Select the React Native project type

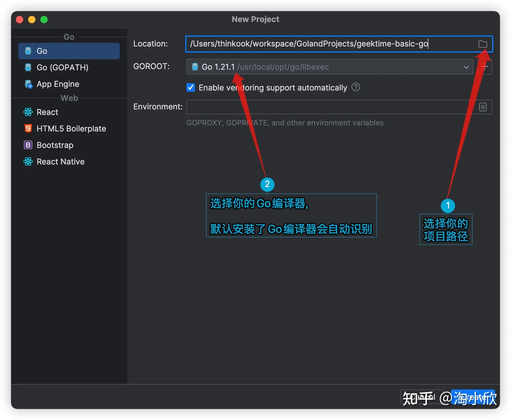pos(60,162)
